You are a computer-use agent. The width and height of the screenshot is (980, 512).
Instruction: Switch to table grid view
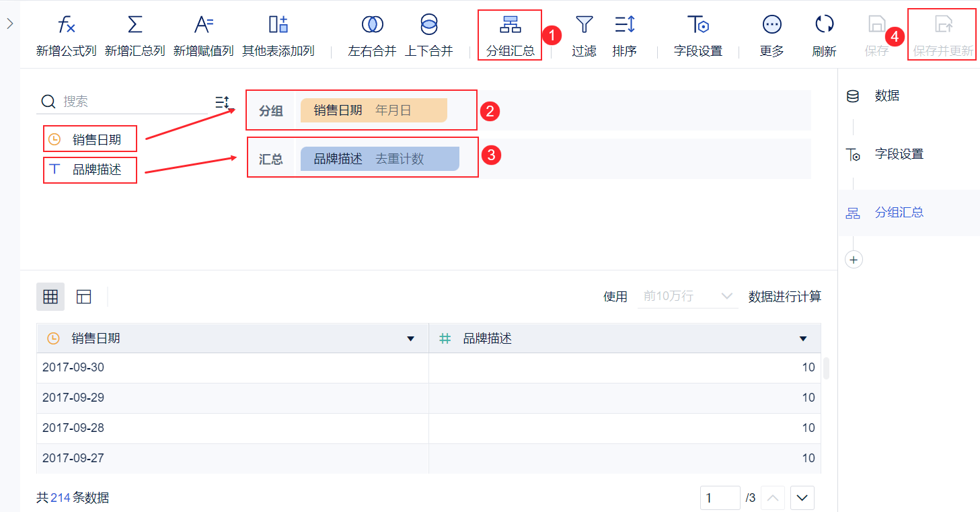[x=50, y=297]
